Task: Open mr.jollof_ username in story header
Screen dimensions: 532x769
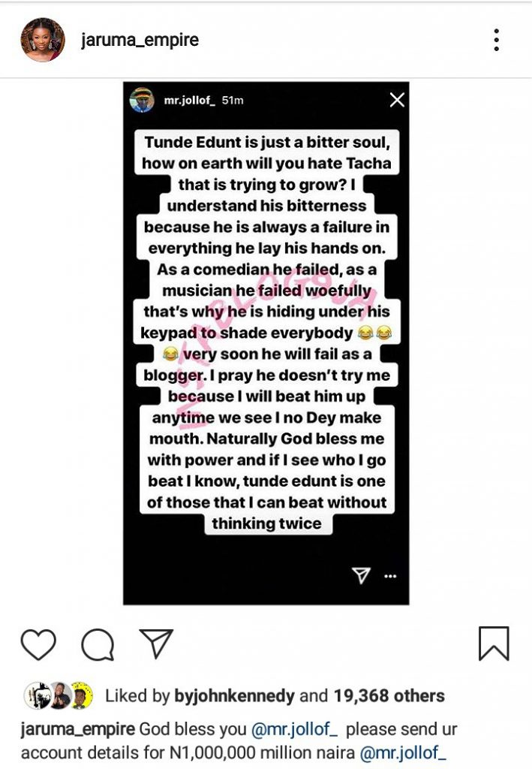Action: coord(190,100)
